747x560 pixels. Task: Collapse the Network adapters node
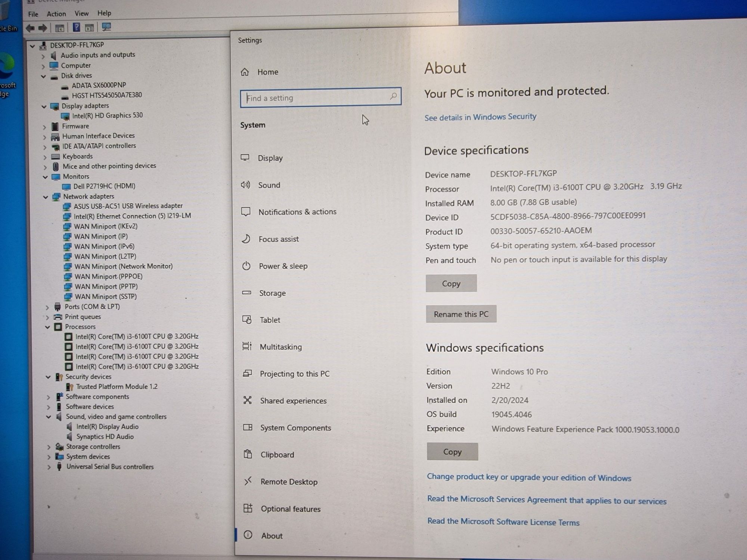point(46,197)
